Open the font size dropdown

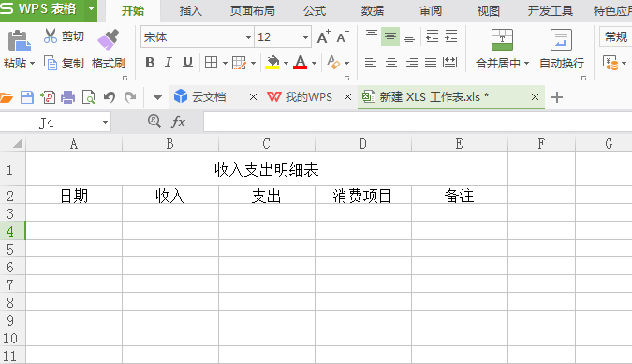tap(305, 37)
